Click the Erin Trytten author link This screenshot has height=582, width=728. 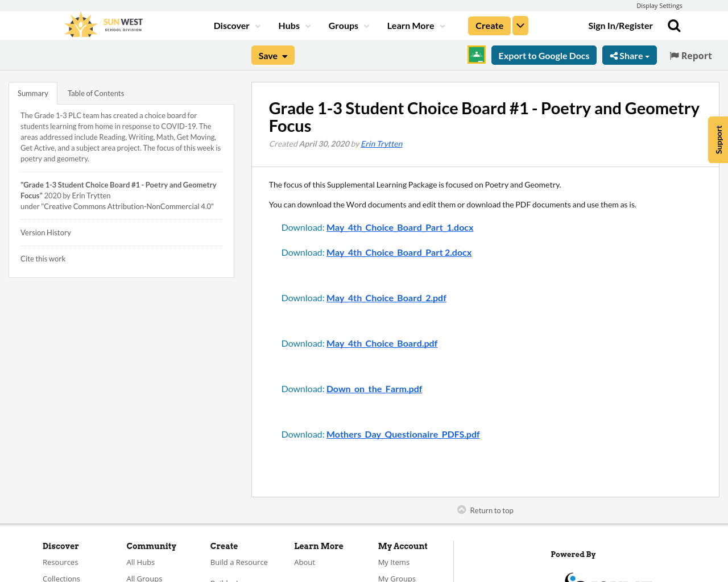pos(381,143)
